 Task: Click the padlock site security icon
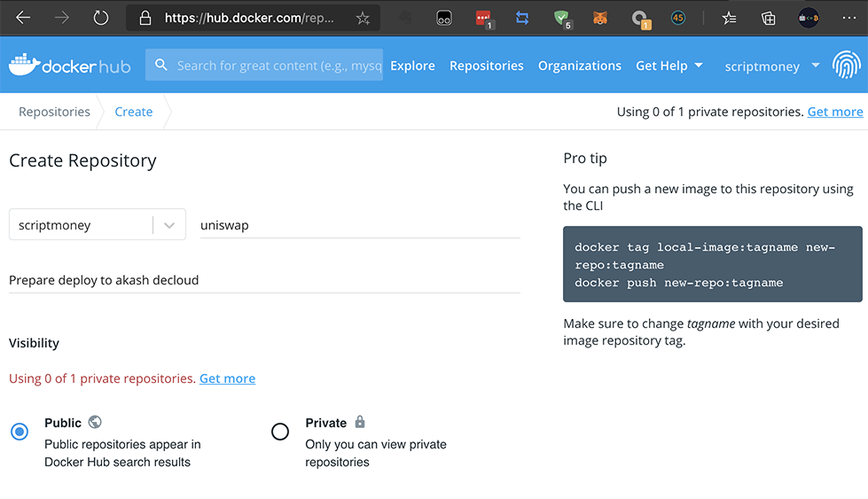[145, 19]
